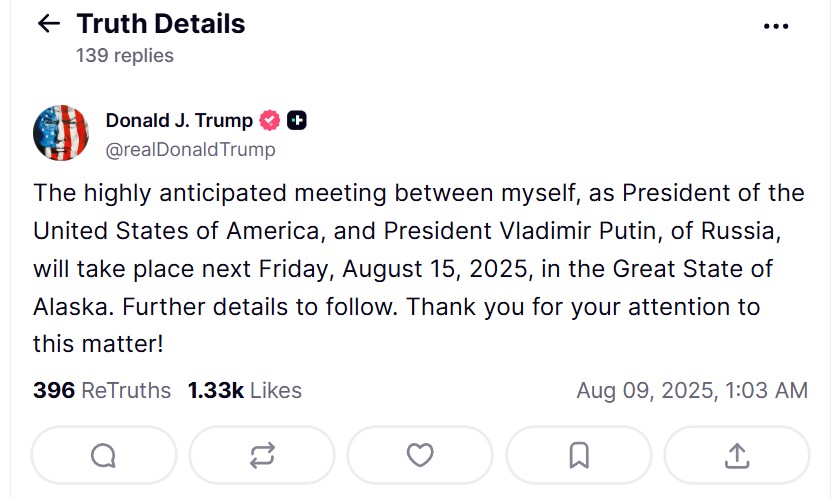Click the share upload icon
The height and width of the screenshot is (498, 840).
(x=736, y=456)
